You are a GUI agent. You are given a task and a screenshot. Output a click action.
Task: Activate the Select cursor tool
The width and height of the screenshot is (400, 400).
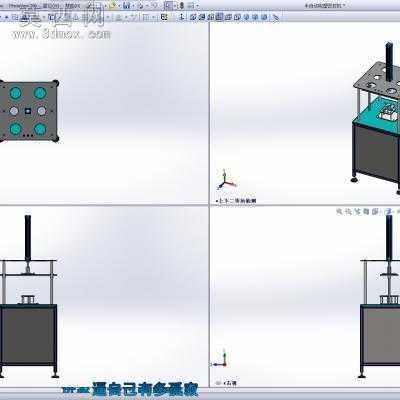[168, 6]
